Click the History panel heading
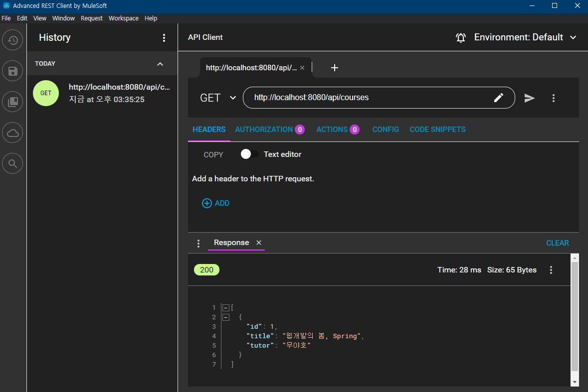This screenshot has height=392, width=588. 55,37
